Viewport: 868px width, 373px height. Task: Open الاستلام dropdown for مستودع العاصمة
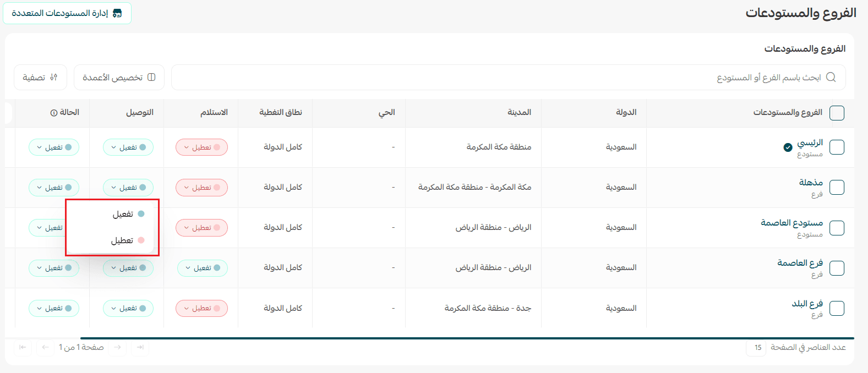click(x=201, y=228)
